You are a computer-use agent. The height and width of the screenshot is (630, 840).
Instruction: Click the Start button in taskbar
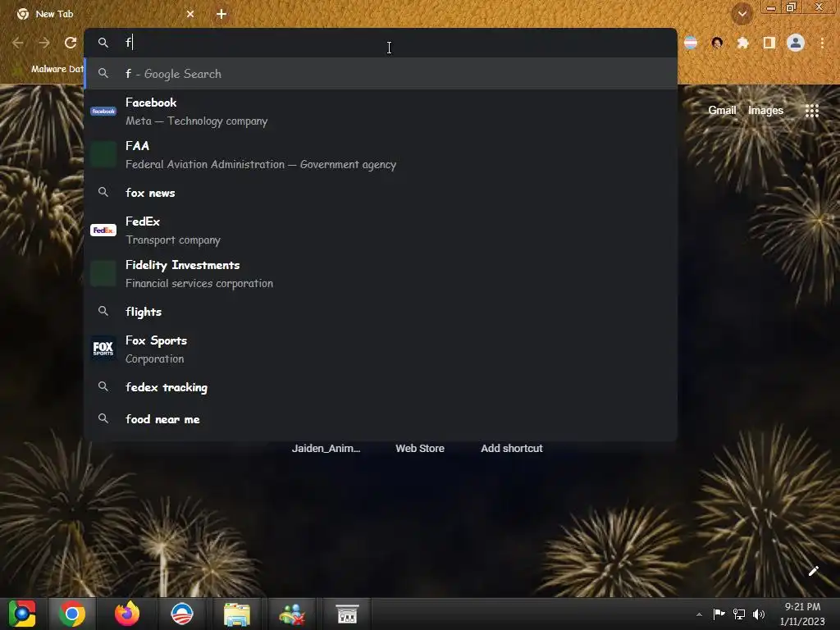[x=22, y=614]
